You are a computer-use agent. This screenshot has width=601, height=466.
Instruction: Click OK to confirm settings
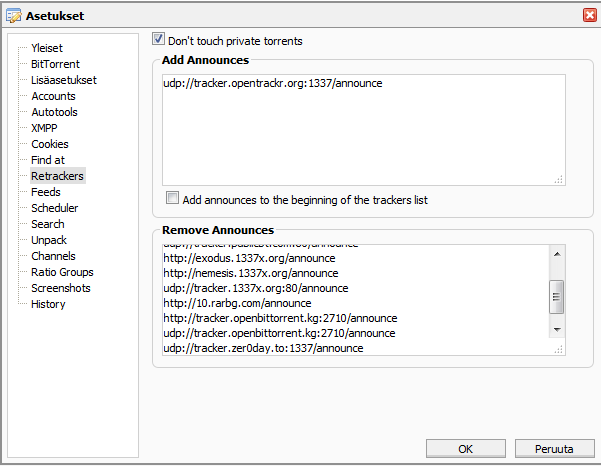click(x=466, y=449)
